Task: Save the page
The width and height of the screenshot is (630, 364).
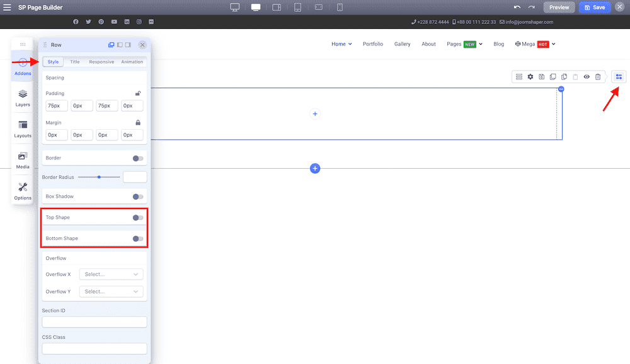Action: 595,7
